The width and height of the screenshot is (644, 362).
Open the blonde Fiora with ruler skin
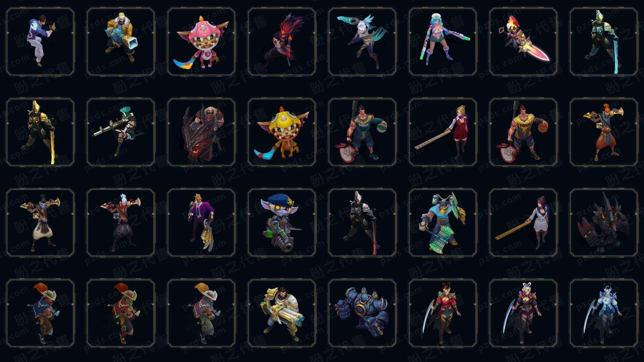pos(443,132)
